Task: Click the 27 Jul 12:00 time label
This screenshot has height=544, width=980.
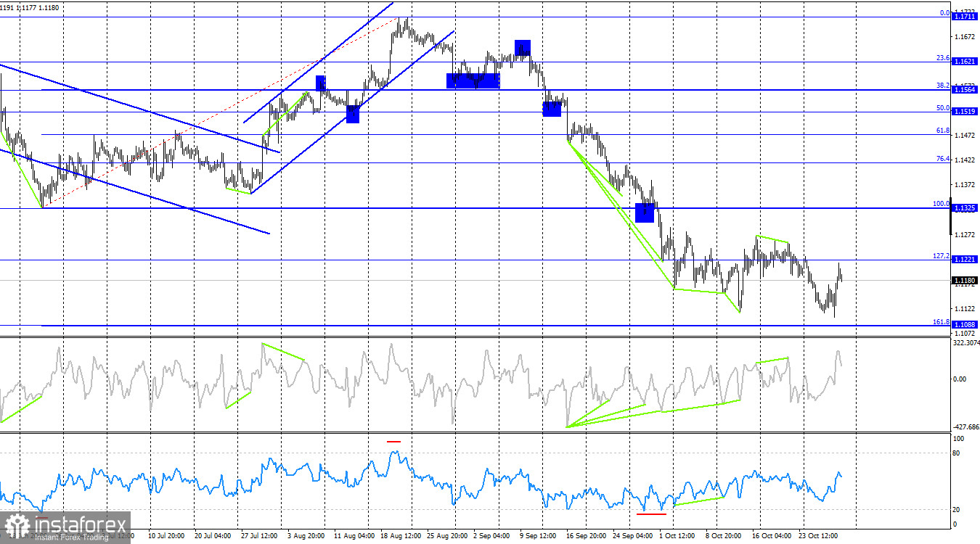Action: point(261,535)
